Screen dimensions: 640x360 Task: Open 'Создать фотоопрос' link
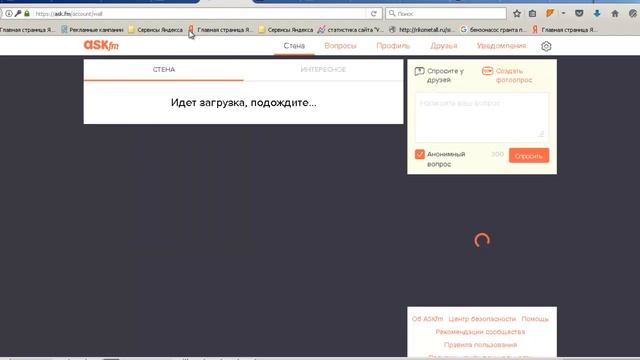[514, 76]
